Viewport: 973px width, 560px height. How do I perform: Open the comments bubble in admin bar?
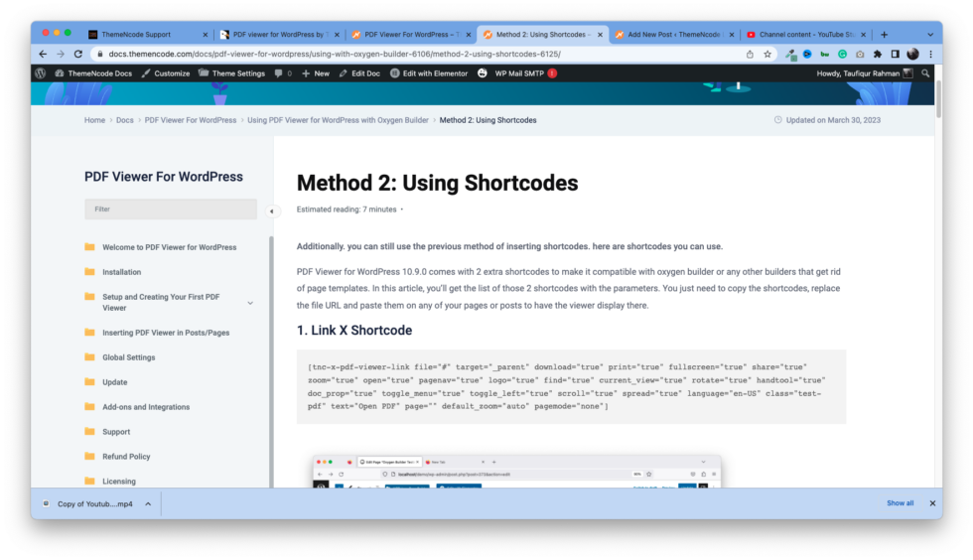click(x=283, y=73)
